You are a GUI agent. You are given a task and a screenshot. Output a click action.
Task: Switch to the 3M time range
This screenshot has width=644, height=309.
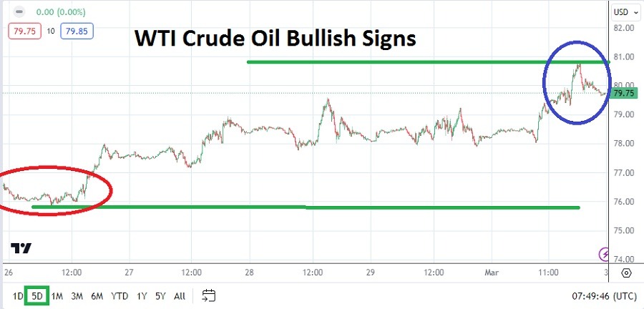point(76,295)
